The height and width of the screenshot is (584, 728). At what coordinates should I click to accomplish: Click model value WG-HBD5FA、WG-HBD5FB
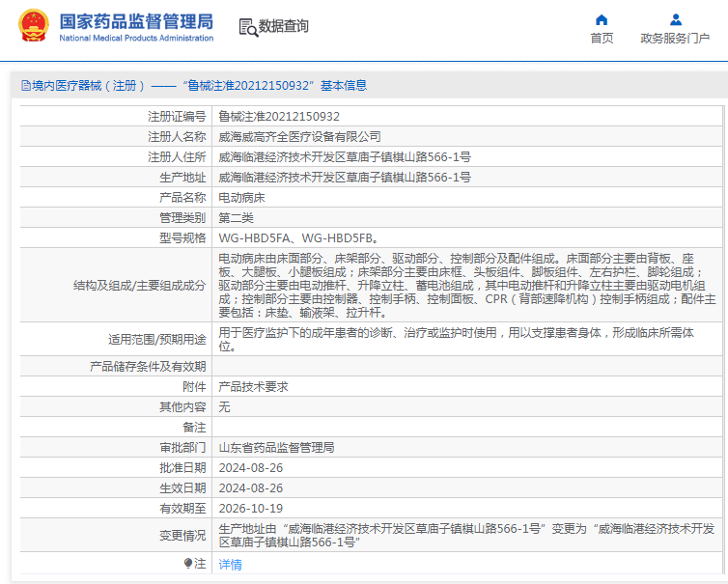299,238
